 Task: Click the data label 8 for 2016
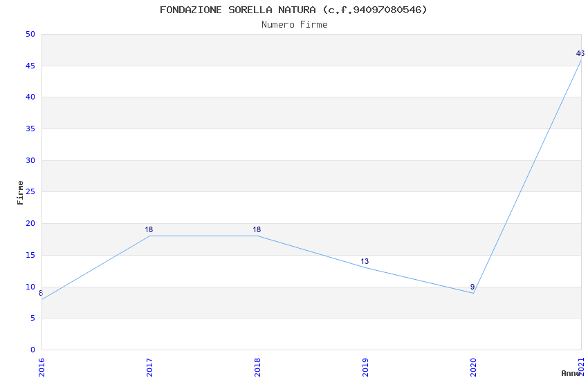(41, 293)
